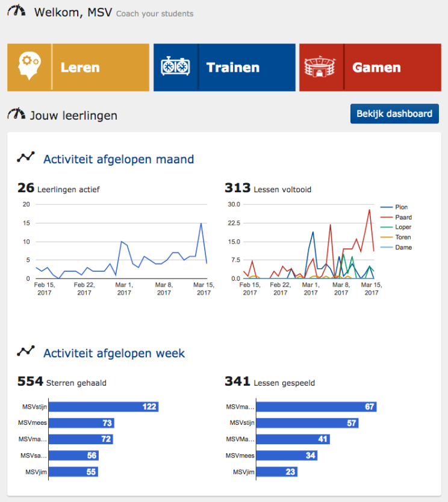Viewport: 448px width, 502px height.
Task: Click the blue Pion peak near Mar 1
Action: [x=313, y=232]
